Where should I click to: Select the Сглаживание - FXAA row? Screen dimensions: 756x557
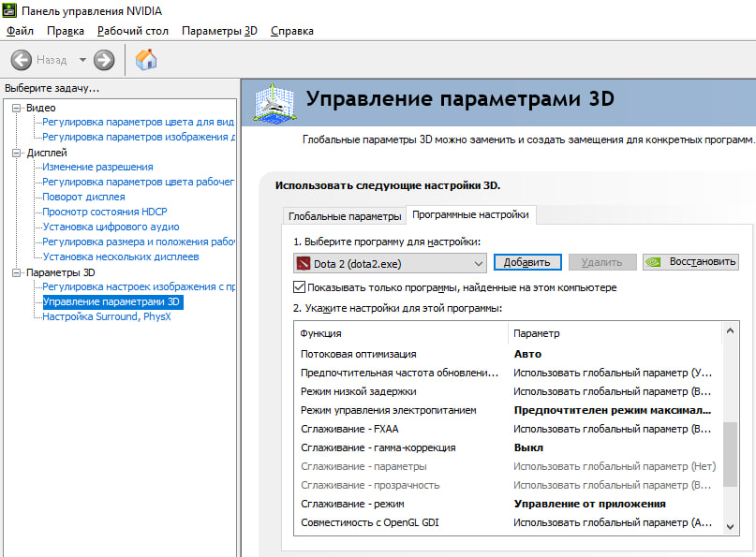click(x=508, y=429)
